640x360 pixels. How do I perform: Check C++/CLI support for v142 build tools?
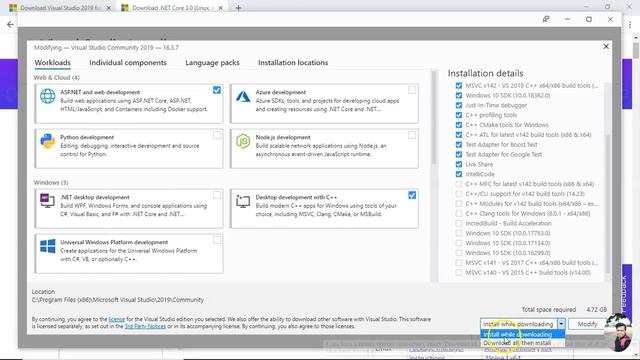pyautogui.click(x=459, y=194)
